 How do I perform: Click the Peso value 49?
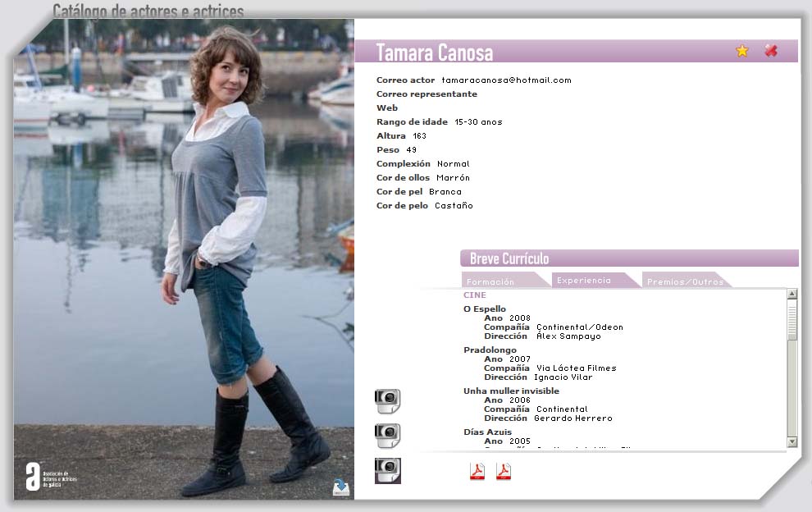411,150
